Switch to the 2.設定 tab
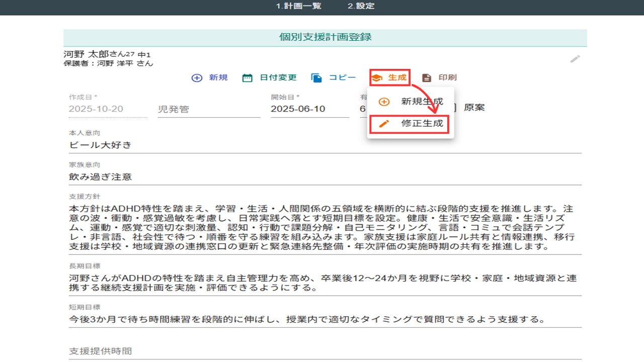The image size is (644, 362). (x=361, y=7)
